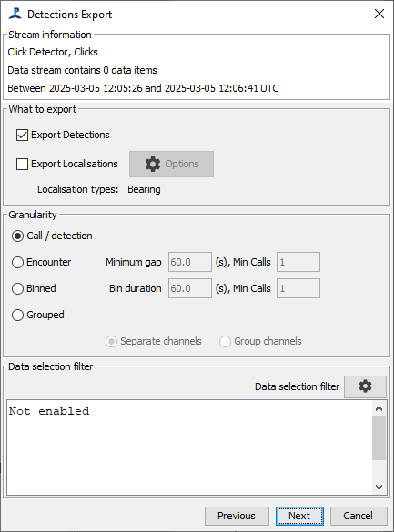
Task: Go back with the Previous button
Action: pyautogui.click(x=237, y=516)
